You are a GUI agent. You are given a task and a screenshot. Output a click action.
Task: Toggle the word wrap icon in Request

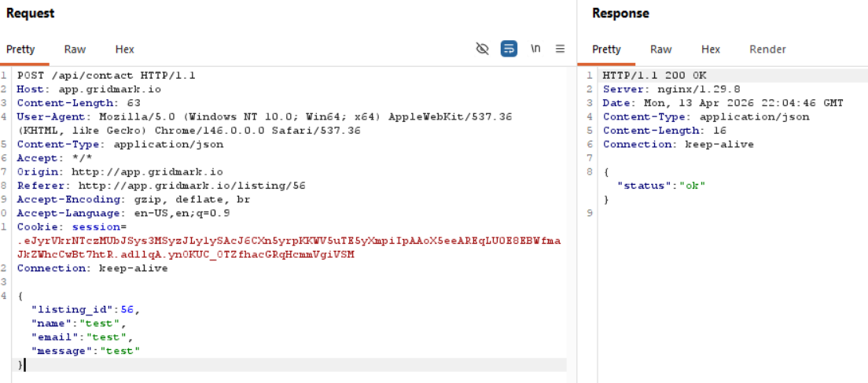coord(509,49)
